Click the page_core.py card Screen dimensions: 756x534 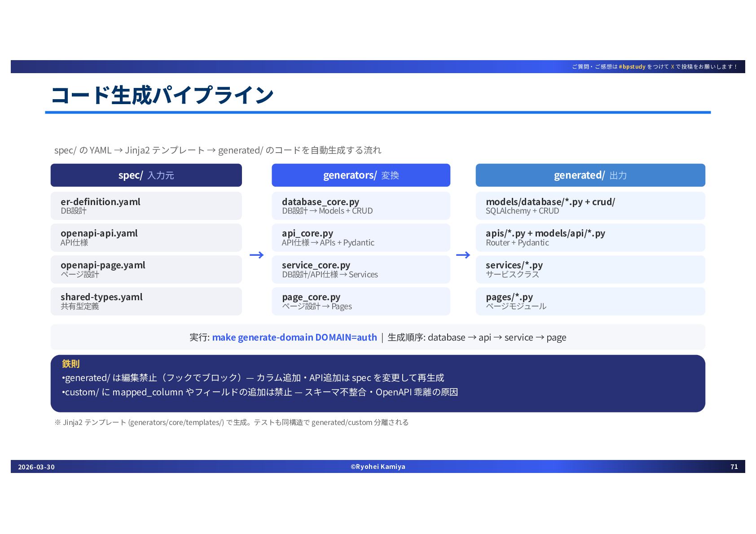[361, 302]
